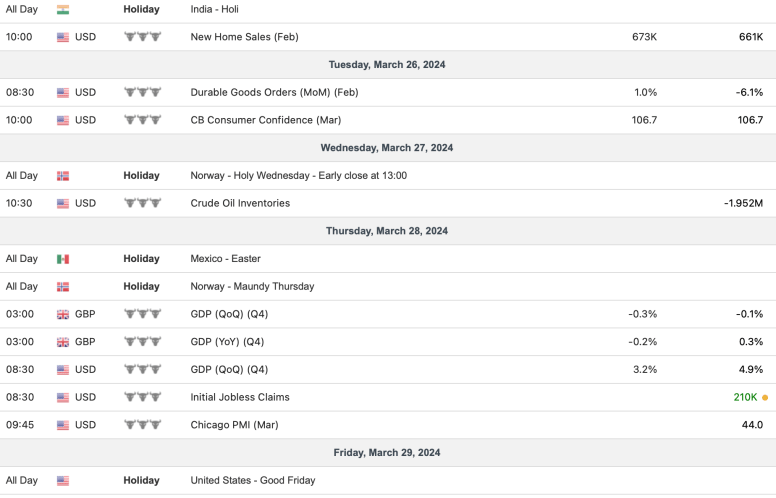The image size is (776, 498).
Task: Click the Tuesday, March 26, 2024 date header
Action: [x=387, y=64]
